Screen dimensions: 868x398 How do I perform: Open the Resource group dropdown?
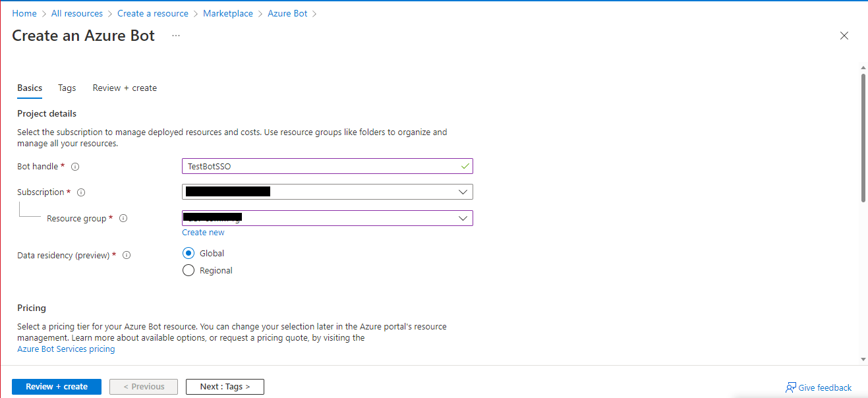click(x=328, y=217)
